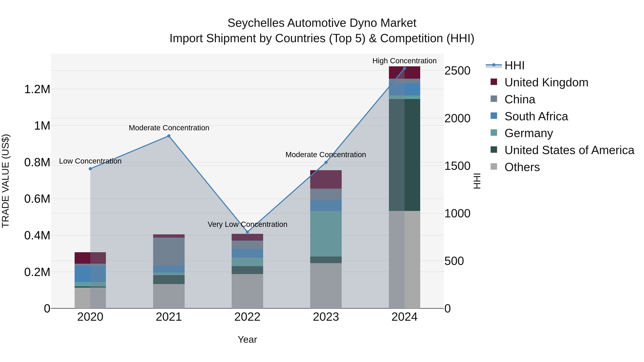The image size is (644, 362).
Task: Click the 2020 x-axis year label
Action: tap(90, 317)
